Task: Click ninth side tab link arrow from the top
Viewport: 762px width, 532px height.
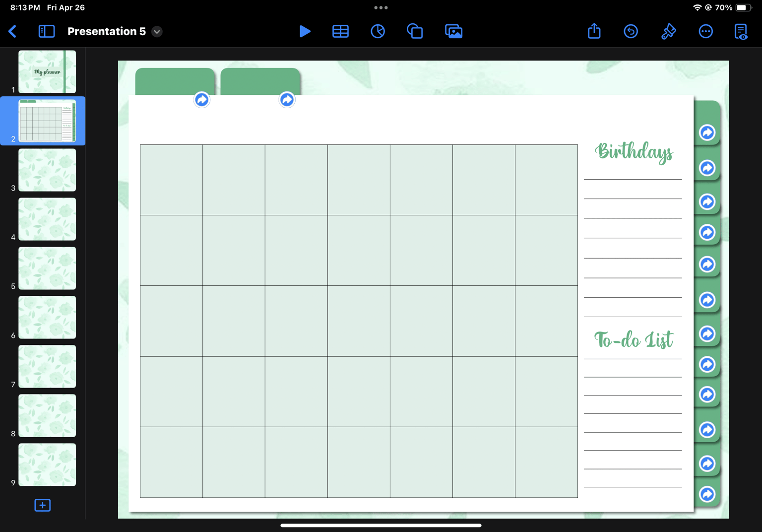Action: (x=707, y=394)
